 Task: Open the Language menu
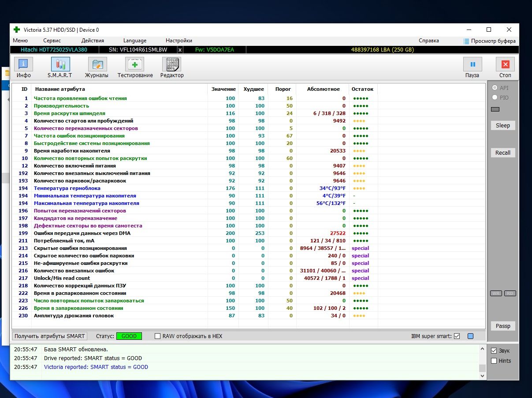(135, 41)
